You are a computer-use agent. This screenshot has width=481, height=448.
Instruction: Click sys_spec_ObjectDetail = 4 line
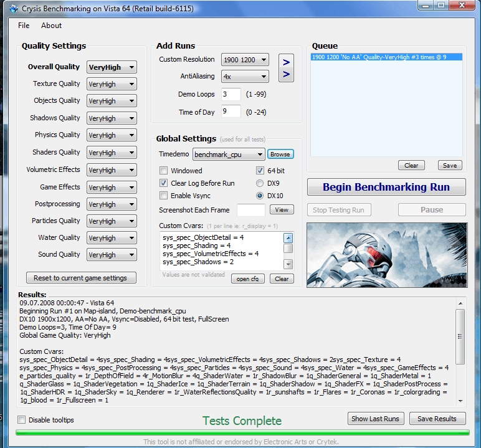tap(203, 237)
